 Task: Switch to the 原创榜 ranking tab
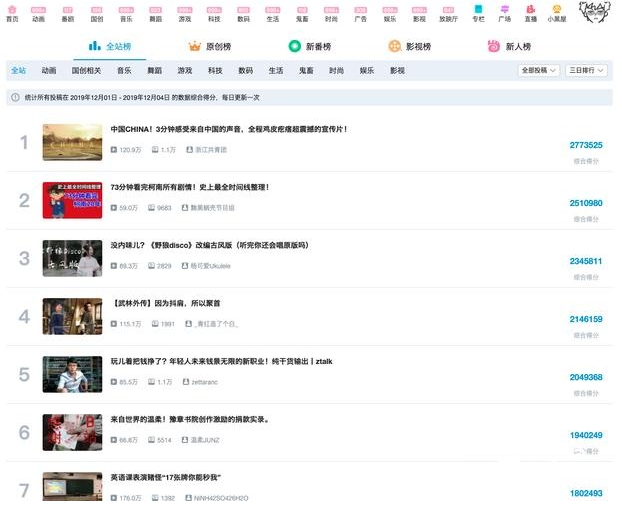[210, 46]
